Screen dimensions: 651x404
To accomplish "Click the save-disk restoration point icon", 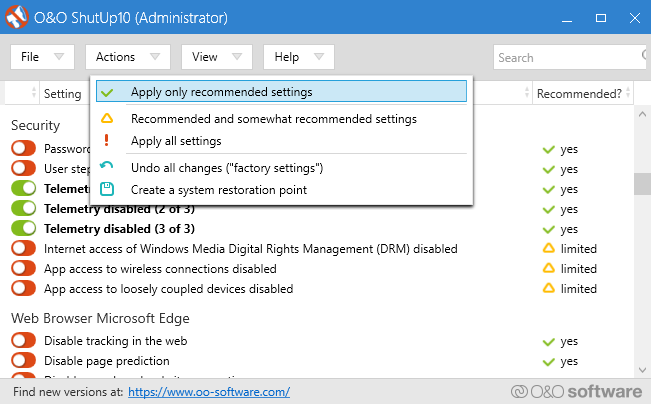I will point(107,189).
